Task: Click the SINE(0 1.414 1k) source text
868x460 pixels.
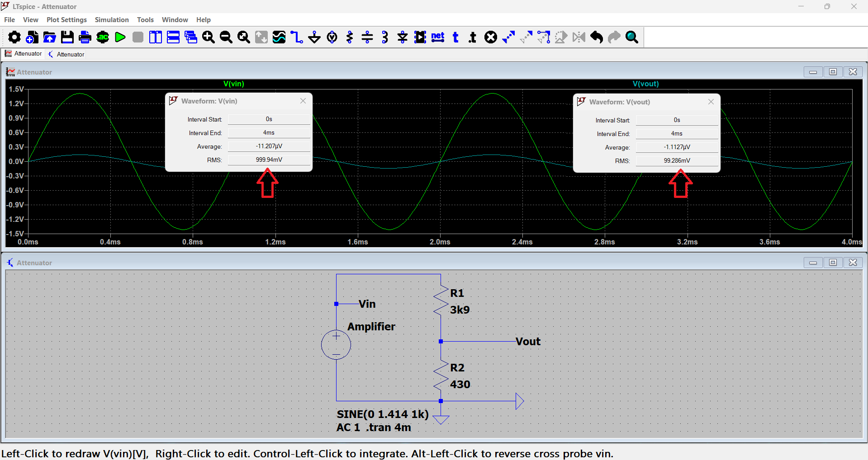Action: point(383,414)
